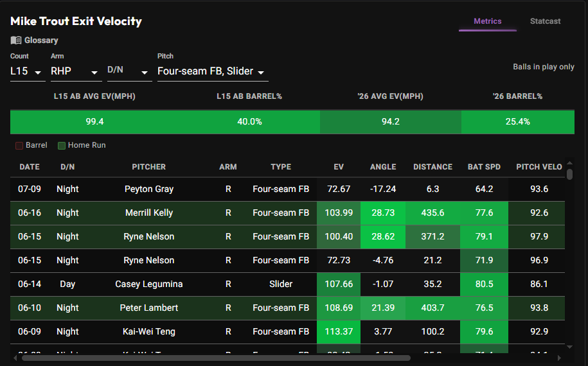Click the green Home Run legend box

[62, 145]
